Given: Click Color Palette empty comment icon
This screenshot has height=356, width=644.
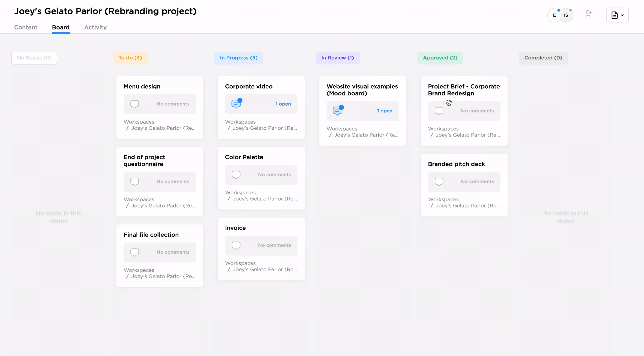Looking at the screenshot, I should 236,174.
